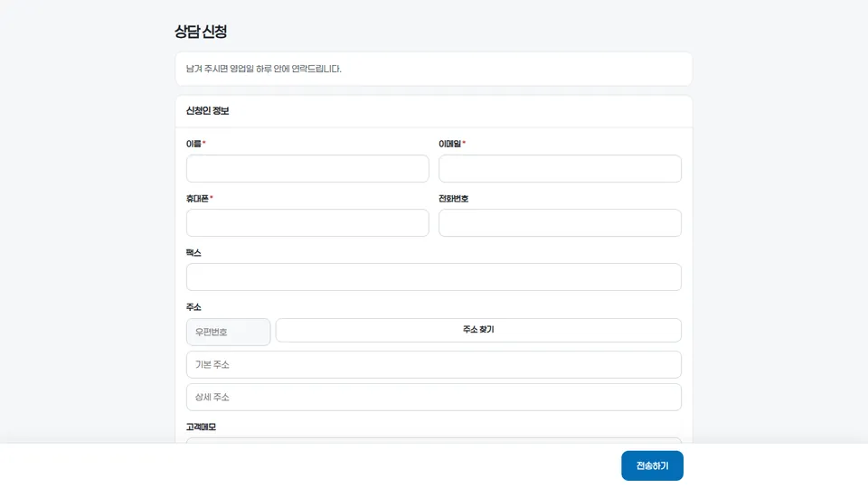
Task: Click the 고객메모 label
Action: 201,427
